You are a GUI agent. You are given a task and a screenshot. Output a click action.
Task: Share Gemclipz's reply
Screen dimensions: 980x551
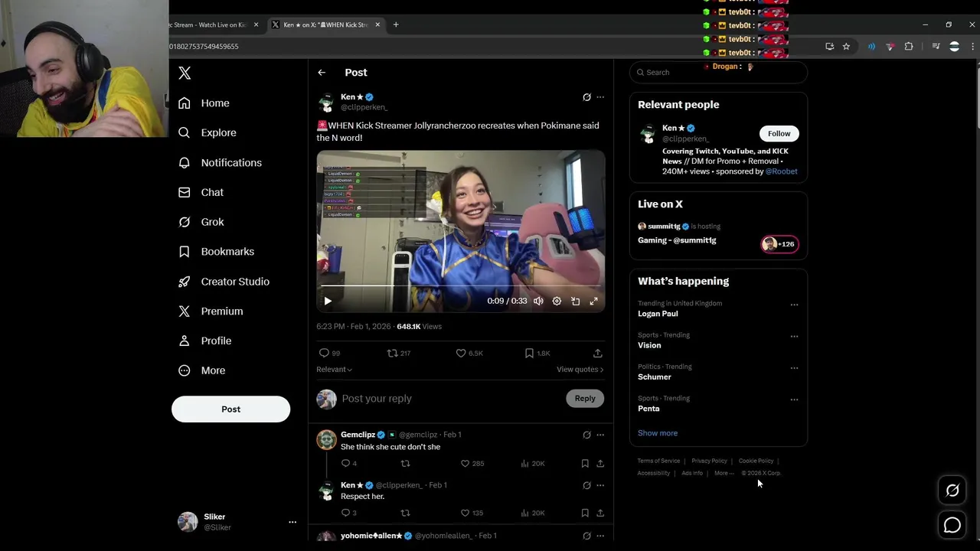point(600,463)
